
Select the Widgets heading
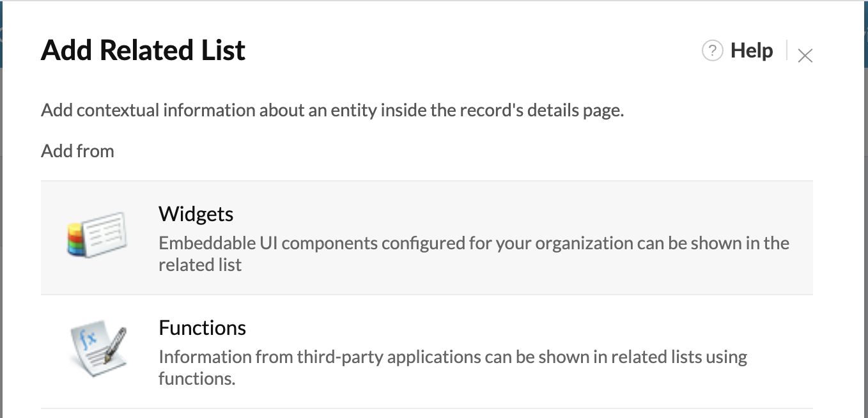click(196, 213)
